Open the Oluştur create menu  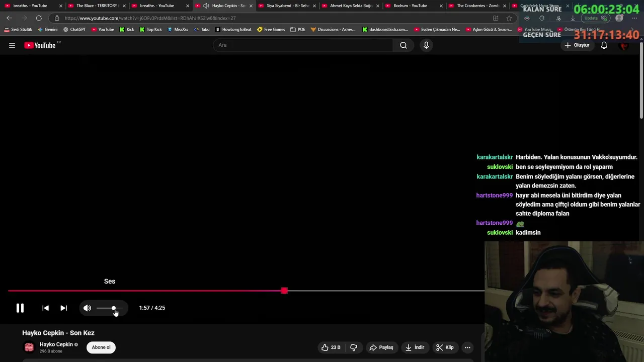point(577,45)
